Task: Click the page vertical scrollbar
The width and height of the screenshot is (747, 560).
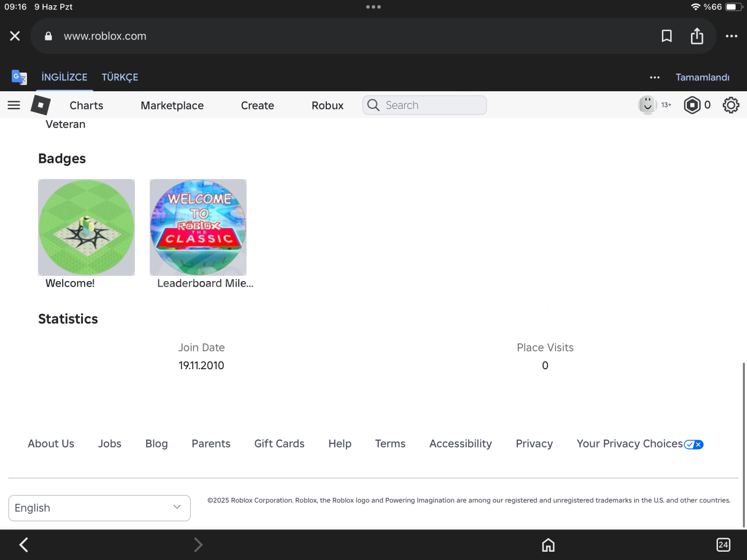Action: tap(744, 445)
